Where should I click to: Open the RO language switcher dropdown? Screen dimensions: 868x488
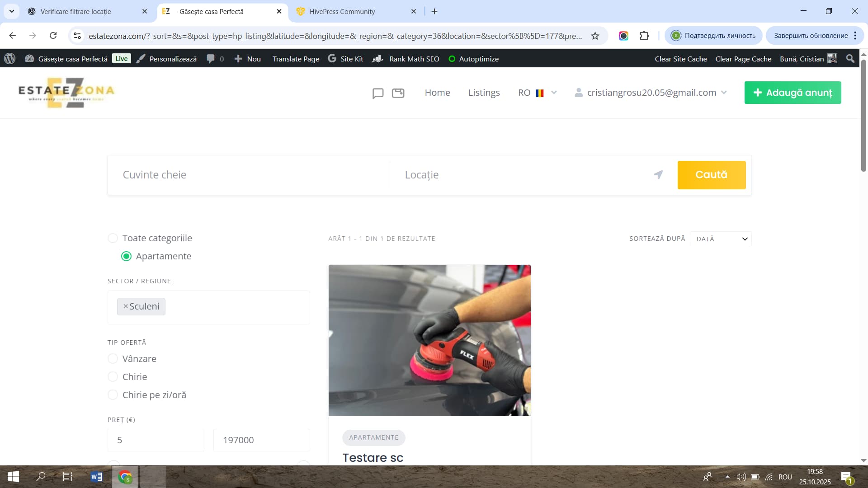tap(537, 93)
